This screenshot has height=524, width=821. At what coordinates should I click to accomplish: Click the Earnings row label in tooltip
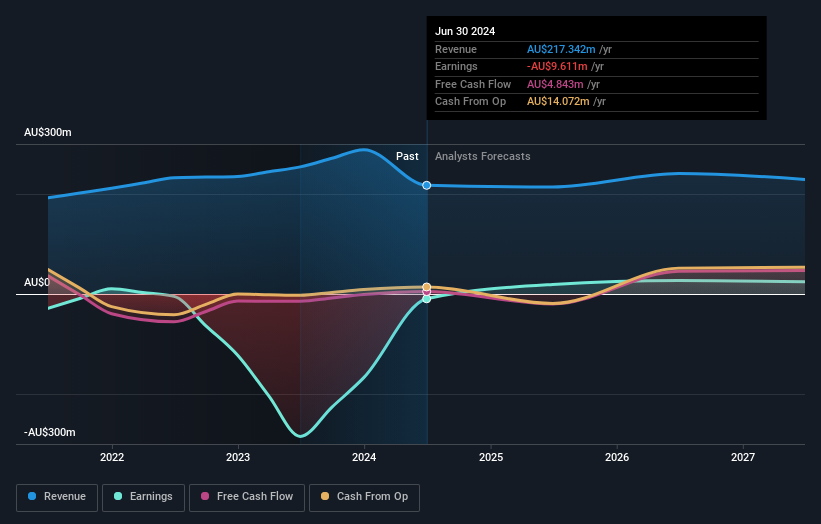pyautogui.click(x=456, y=66)
